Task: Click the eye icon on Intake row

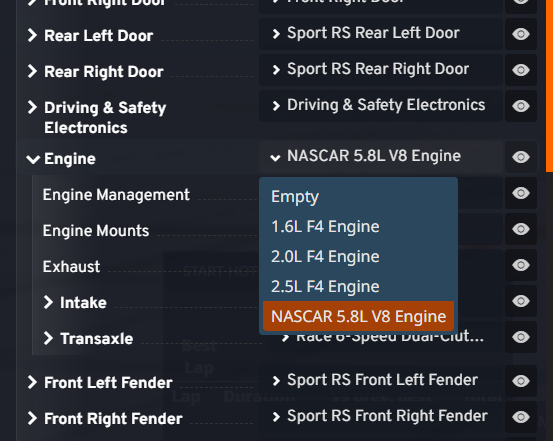Action: 521,301
